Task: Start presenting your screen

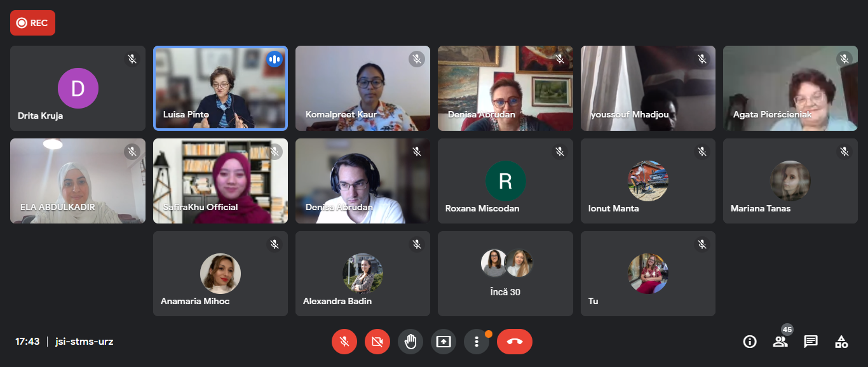Action: tap(444, 342)
